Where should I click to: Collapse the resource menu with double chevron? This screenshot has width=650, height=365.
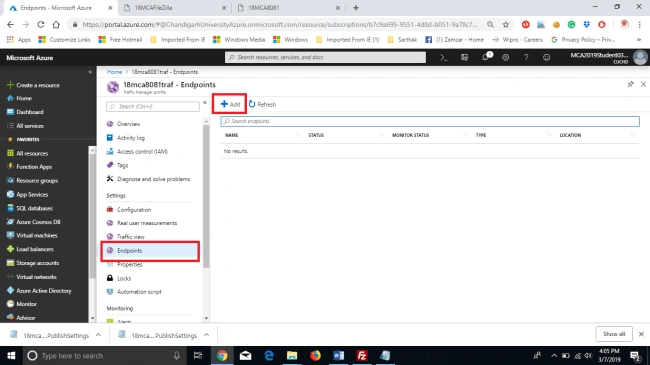[x=205, y=102]
